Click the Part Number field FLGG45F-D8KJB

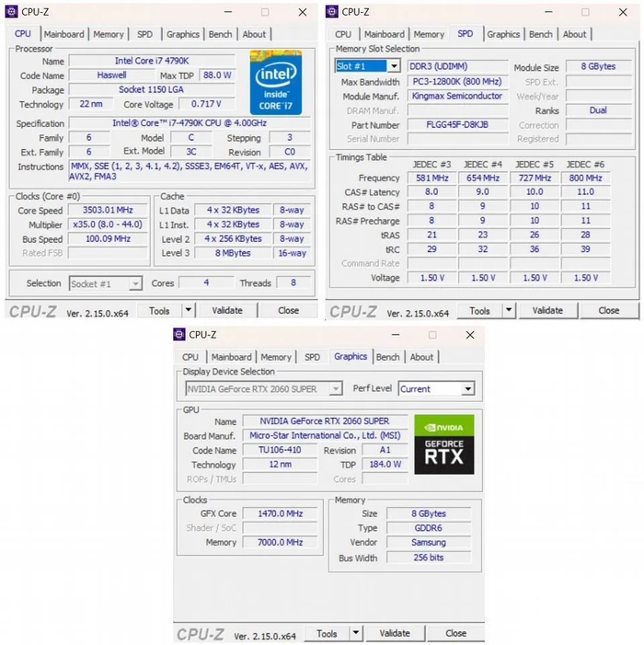coord(457,124)
